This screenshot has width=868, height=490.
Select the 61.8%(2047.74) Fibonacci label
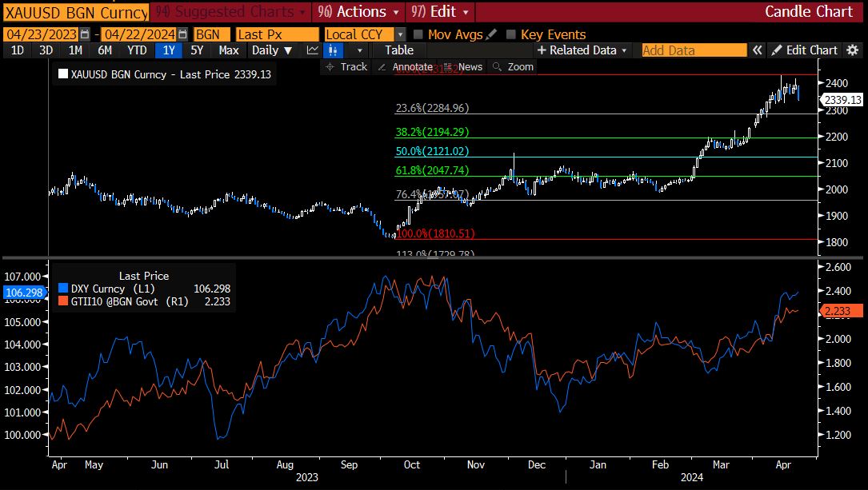pos(432,170)
